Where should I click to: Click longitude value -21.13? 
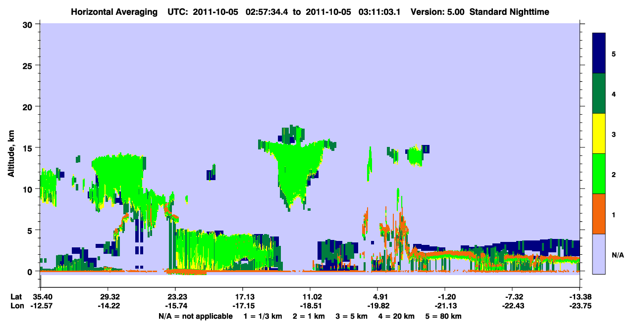pyautogui.click(x=445, y=306)
